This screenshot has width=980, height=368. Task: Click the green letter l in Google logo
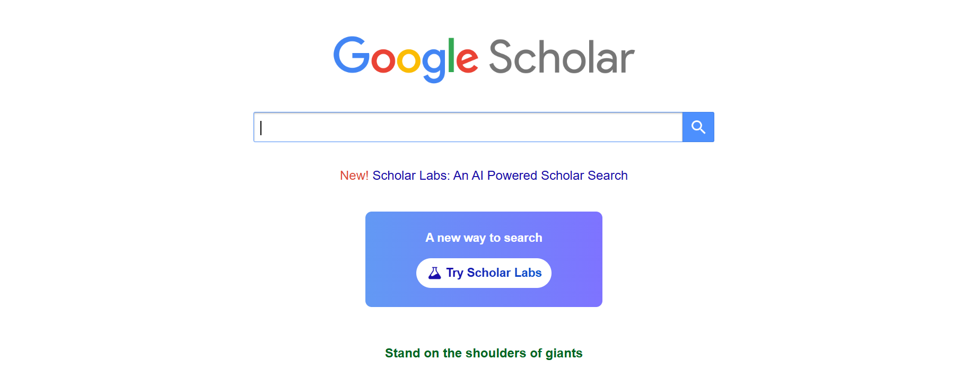tap(451, 55)
